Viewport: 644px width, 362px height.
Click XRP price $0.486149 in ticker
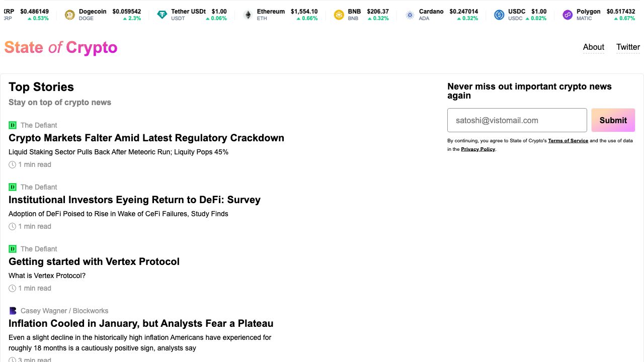pyautogui.click(x=35, y=12)
